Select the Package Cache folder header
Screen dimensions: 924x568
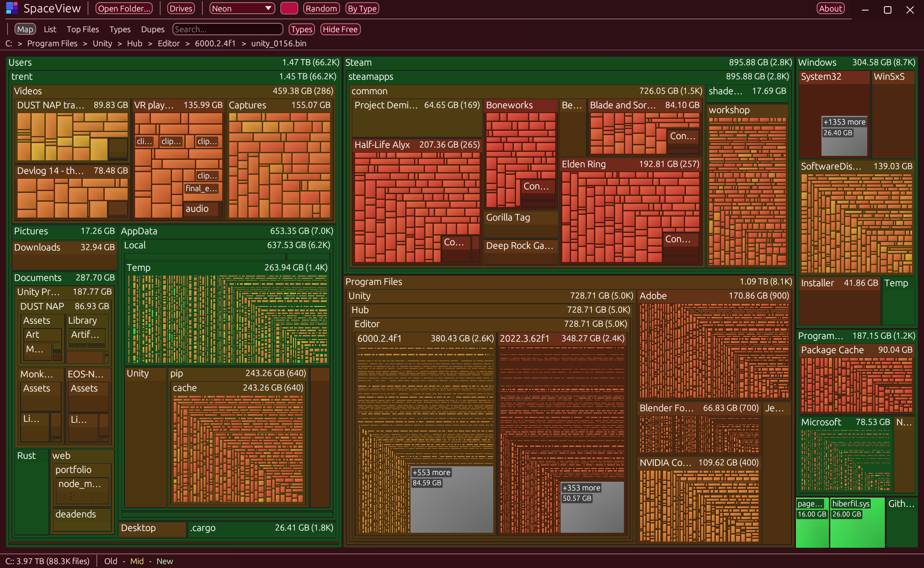[857, 350]
